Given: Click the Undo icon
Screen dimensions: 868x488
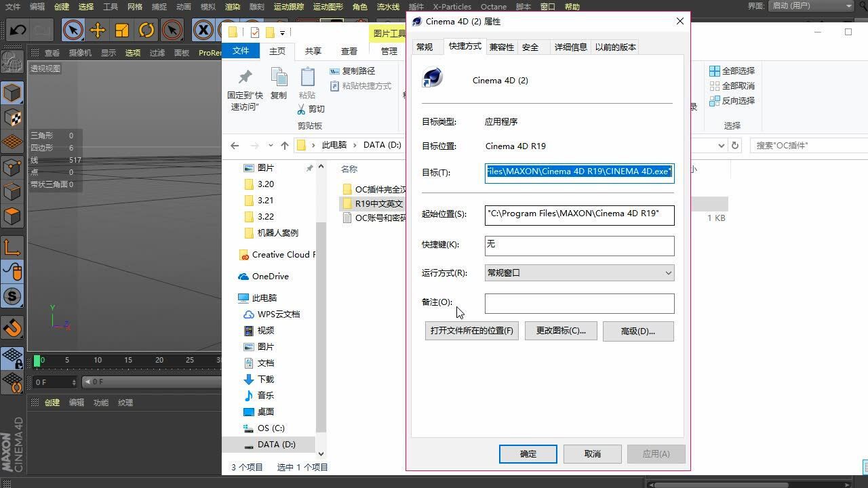Looking at the screenshot, I should pos(17,30).
